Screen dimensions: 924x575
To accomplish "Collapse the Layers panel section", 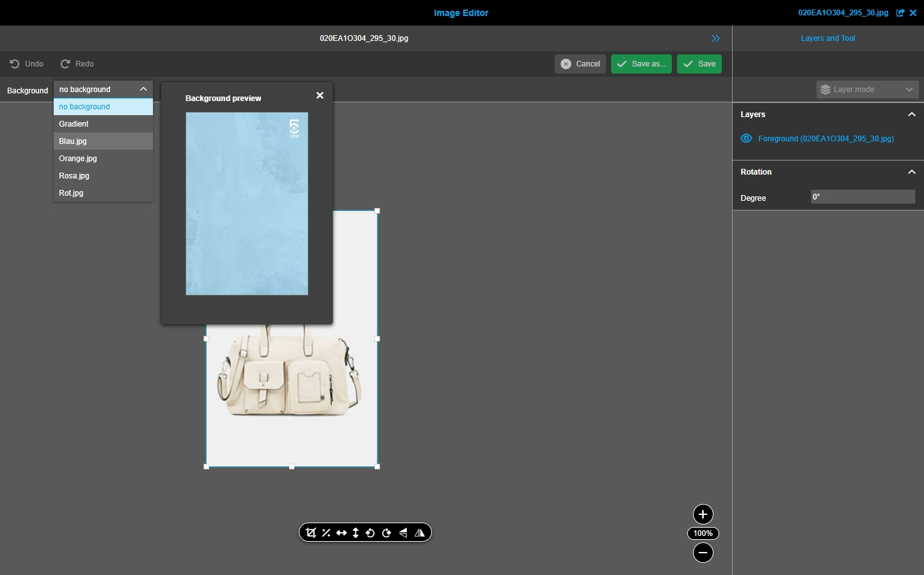I will coord(911,114).
